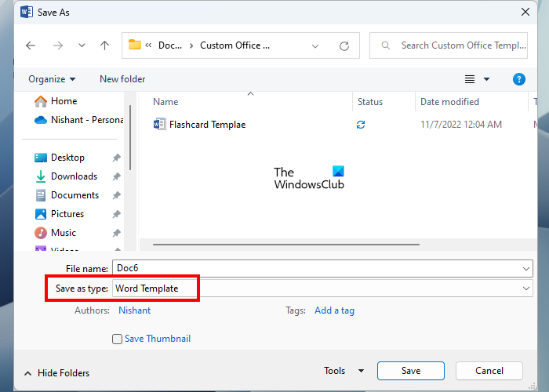Screen dimensions: 549x392
Task: Click the Back navigation arrow
Action: [30, 45]
